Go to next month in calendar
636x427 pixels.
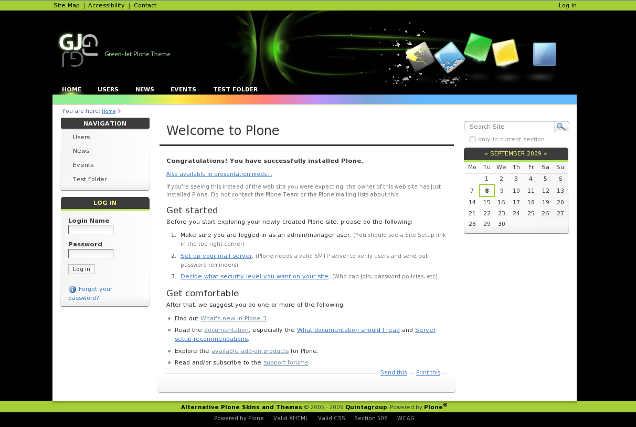click(546, 154)
